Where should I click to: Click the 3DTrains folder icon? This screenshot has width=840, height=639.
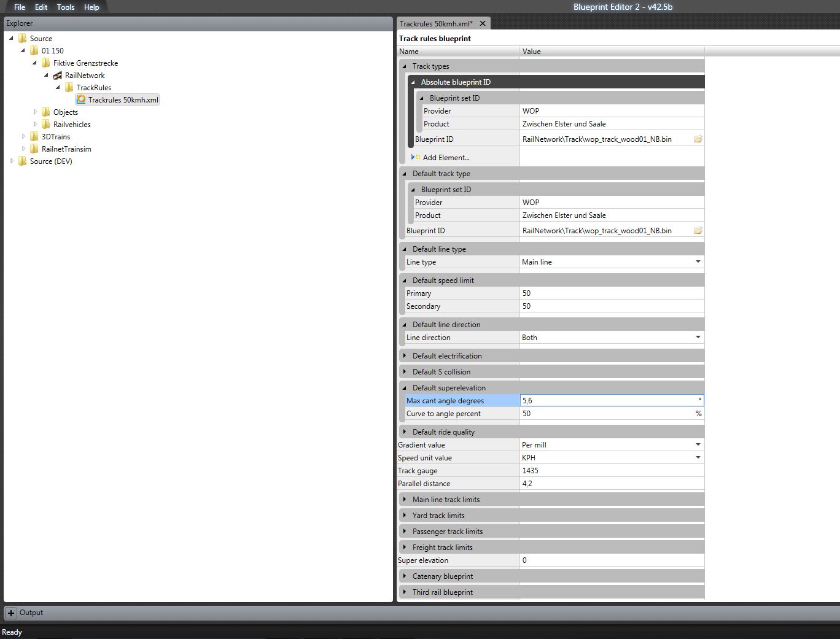[34, 137]
